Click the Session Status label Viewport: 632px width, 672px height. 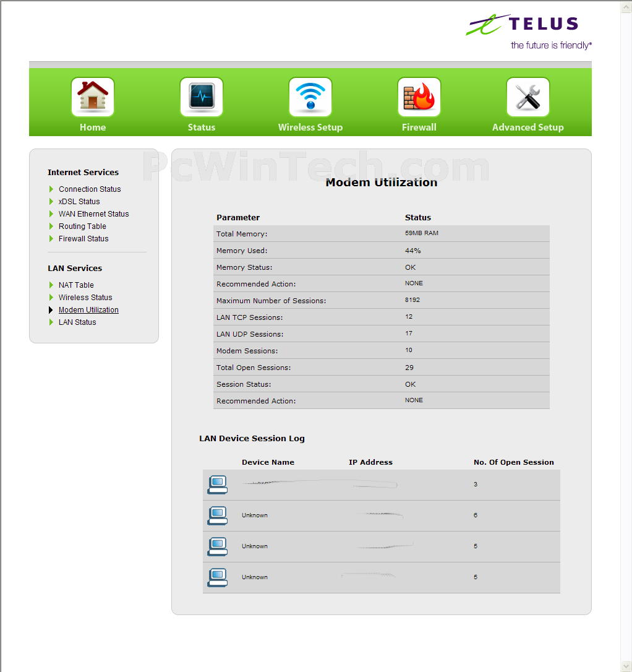click(244, 384)
